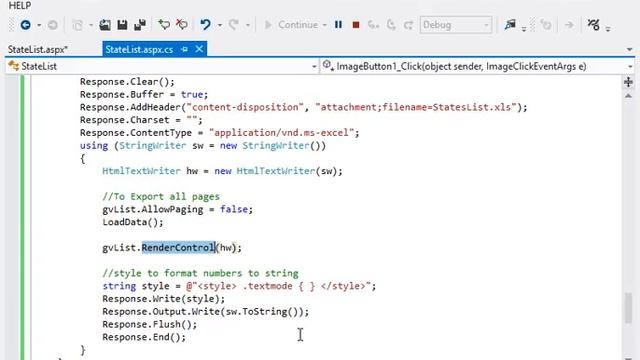Click the red cross arrow icon
This screenshot has height=360, width=640.
(182, 25)
